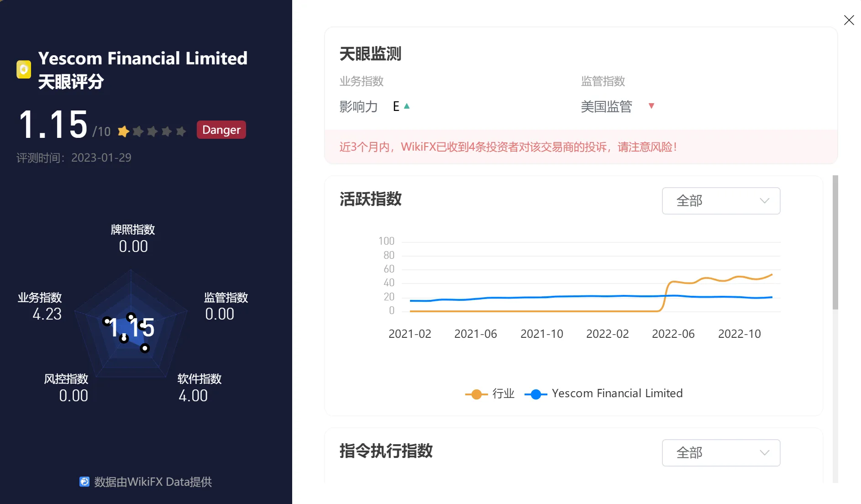Click the 美国监管 label

coord(606,106)
